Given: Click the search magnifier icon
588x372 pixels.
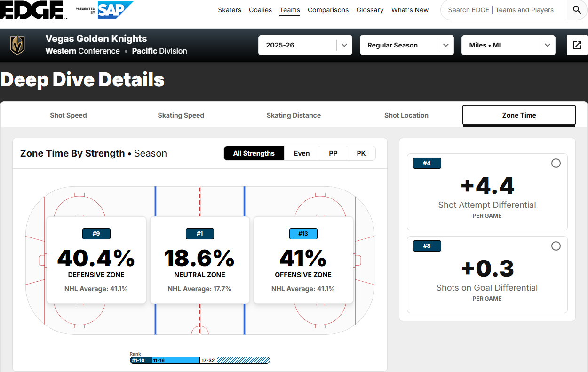Looking at the screenshot, I should point(577,10).
